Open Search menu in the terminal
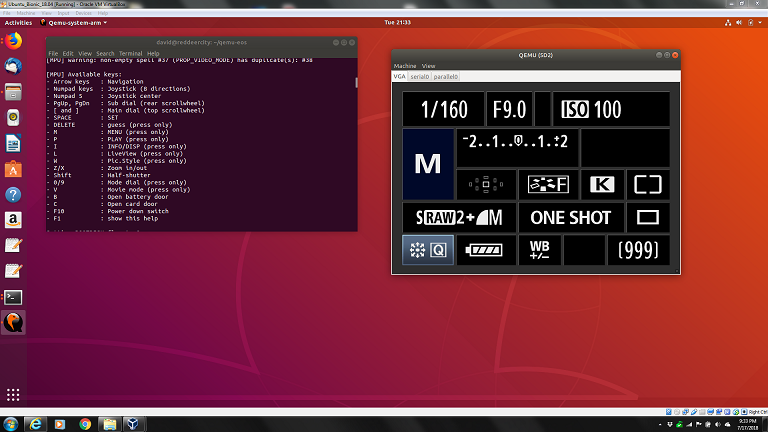 105,53
